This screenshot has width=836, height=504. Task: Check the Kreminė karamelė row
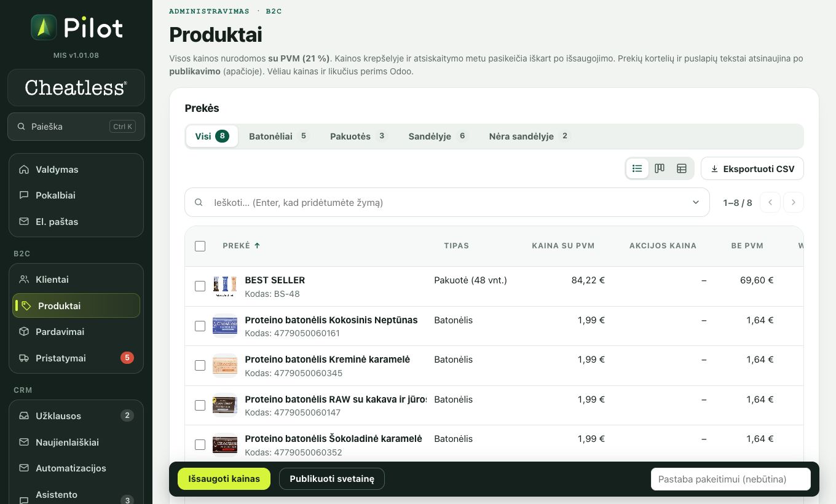coord(200,366)
